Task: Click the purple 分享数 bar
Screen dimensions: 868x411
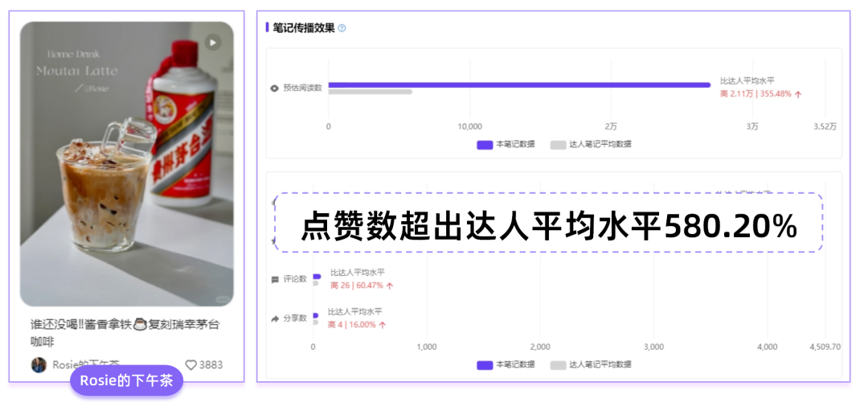Action: click(316, 315)
